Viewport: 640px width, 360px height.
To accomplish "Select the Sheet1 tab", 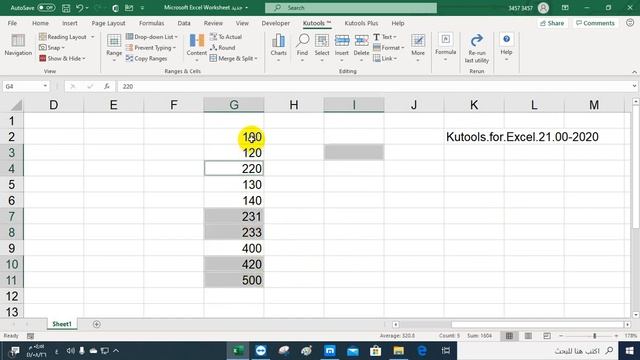I will pos(62,324).
